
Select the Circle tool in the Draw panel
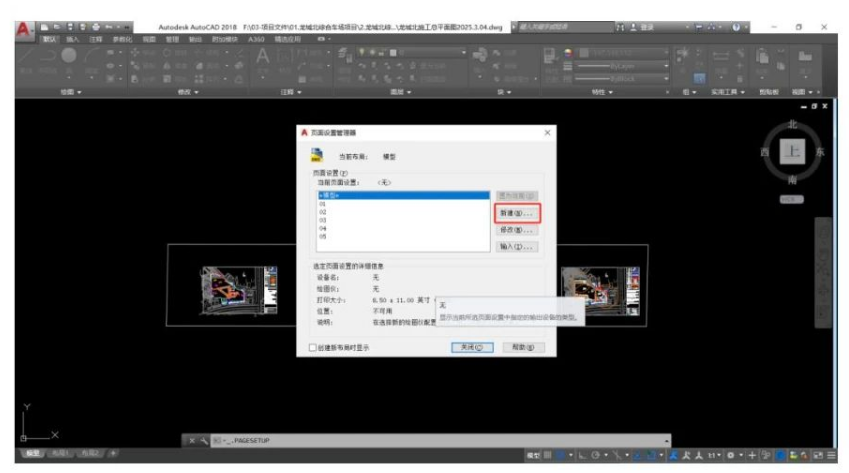coord(69,55)
